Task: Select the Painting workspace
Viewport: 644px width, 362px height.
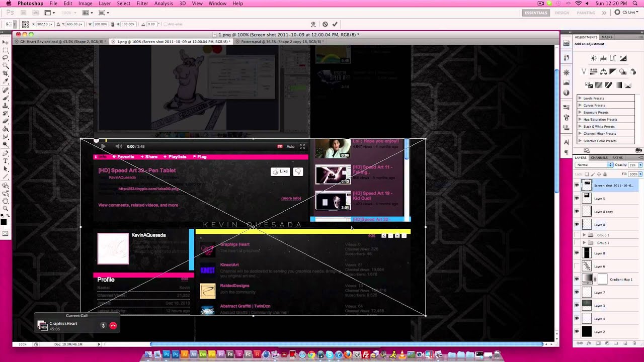Action: pyautogui.click(x=586, y=13)
